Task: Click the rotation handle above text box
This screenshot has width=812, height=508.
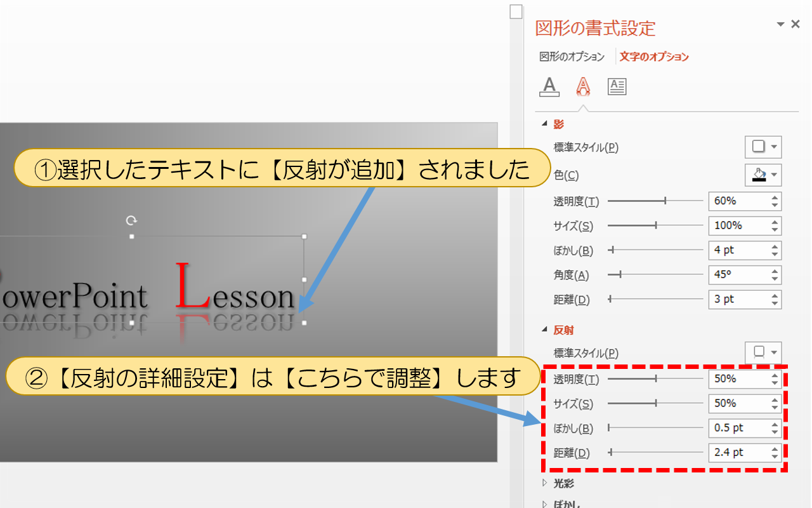Action: point(131,220)
